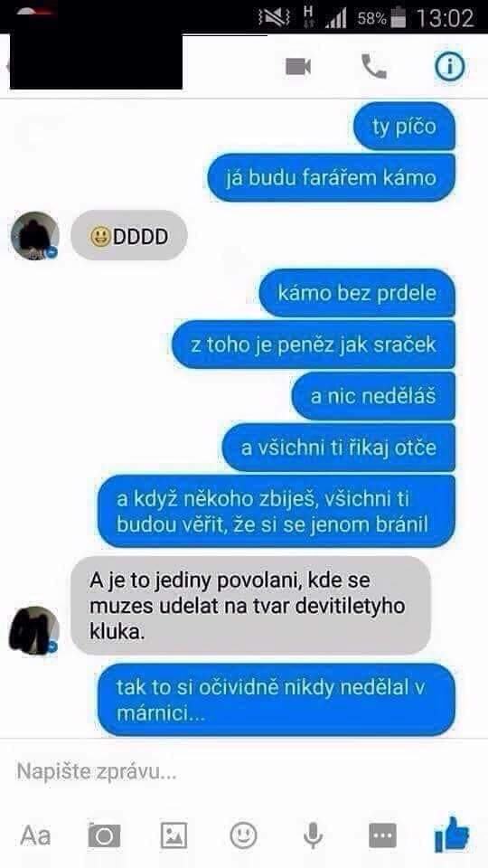The width and height of the screenshot is (488, 868).
Task: Tap the "z toho je peněz jak sraček" bubble
Action: click(314, 344)
